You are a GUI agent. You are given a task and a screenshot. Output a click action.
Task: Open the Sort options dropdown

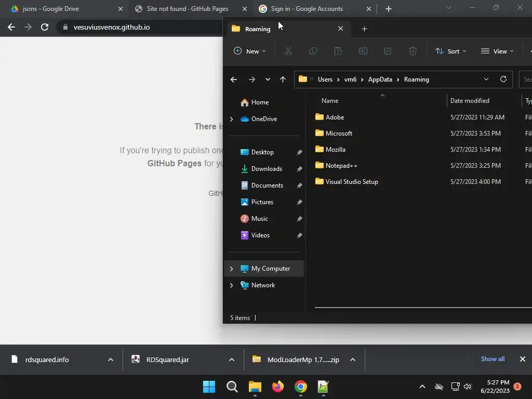point(451,51)
